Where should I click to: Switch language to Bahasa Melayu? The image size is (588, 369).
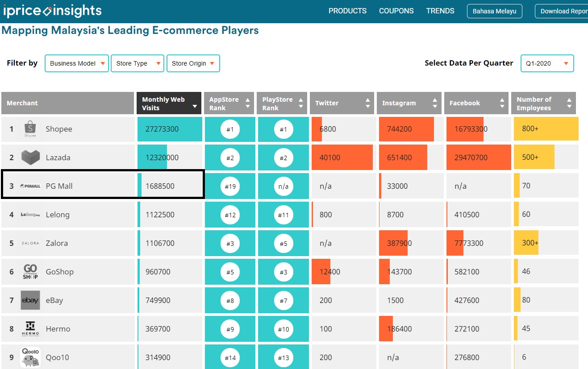click(x=495, y=11)
